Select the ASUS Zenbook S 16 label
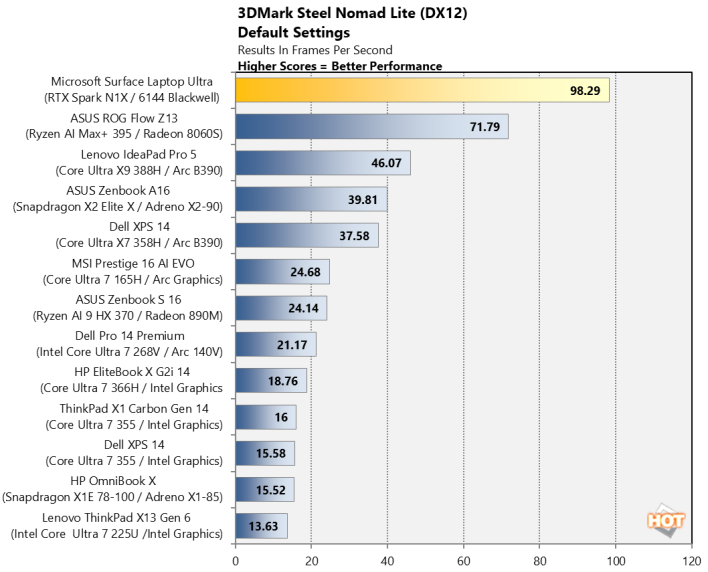The height and width of the screenshot is (572, 708). (128, 300)
